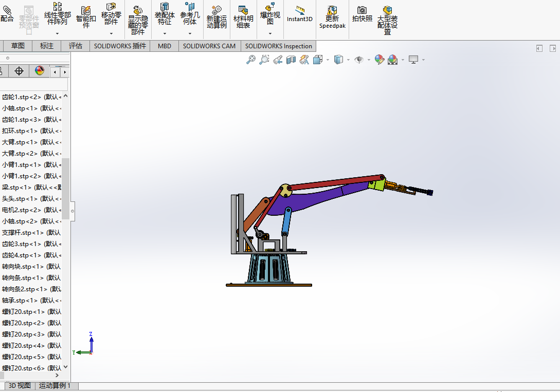Select 转向块.stp<1> component
This screenshot has height=392, width=560.
(31, 267)
